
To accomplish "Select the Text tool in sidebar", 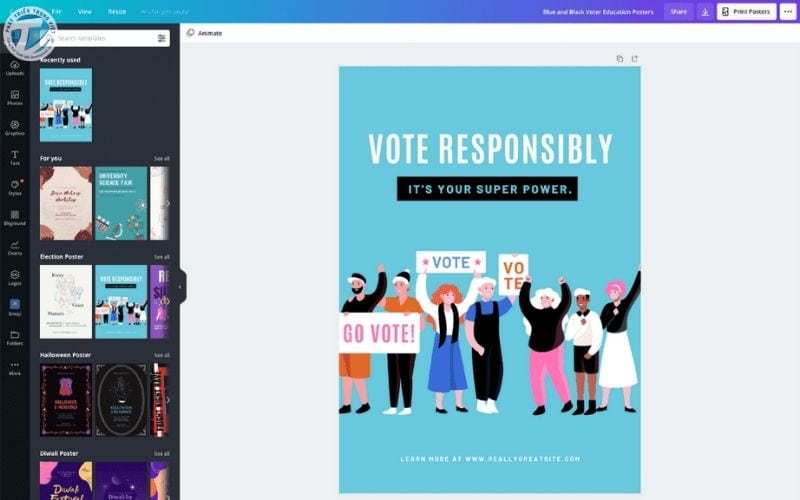I will tap(14, 158).
